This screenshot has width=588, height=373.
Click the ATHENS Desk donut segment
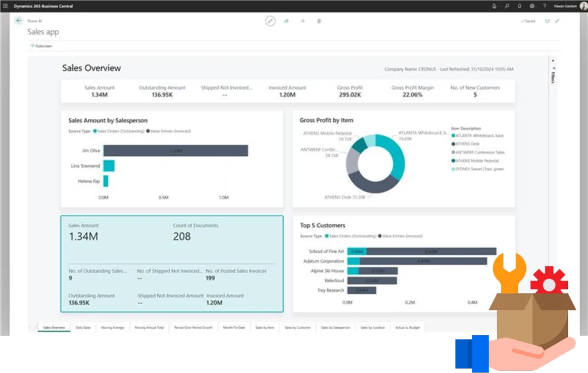(373, 184)
